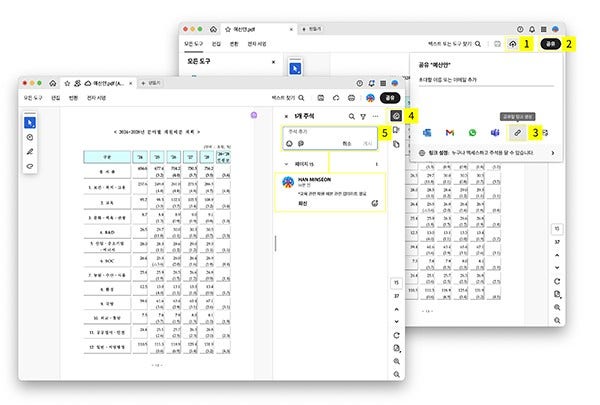Click the purple comment marker on the page
The image size is (600, 405).
point(254,115)
